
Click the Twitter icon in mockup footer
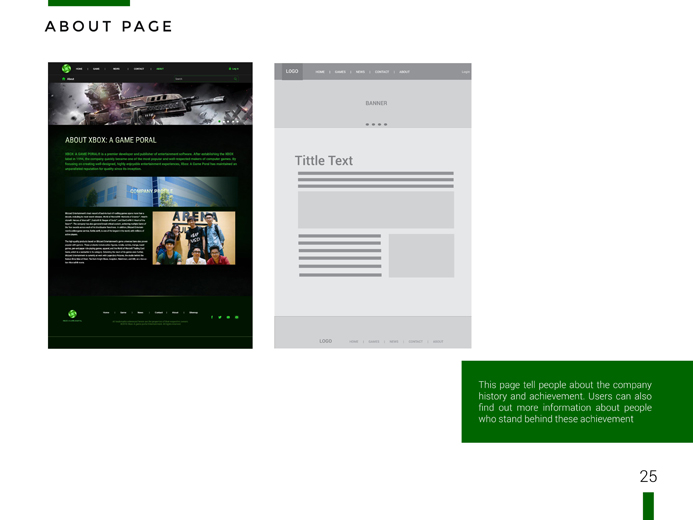[x=220, y=317]
